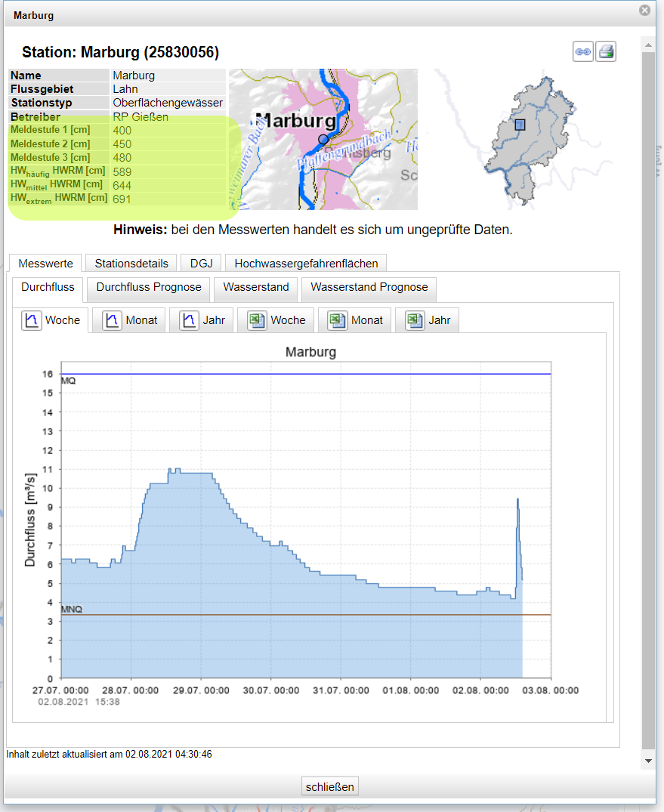The width and height of the screenshot is (664, 812).
Task: Click the permalink chain icon
Action: [x=582, y=52]
